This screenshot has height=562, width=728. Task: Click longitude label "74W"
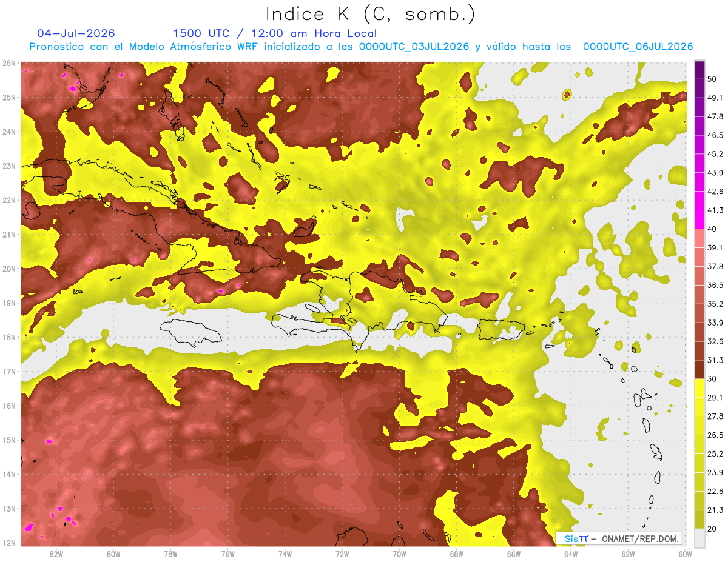click(x=285, y=554)
